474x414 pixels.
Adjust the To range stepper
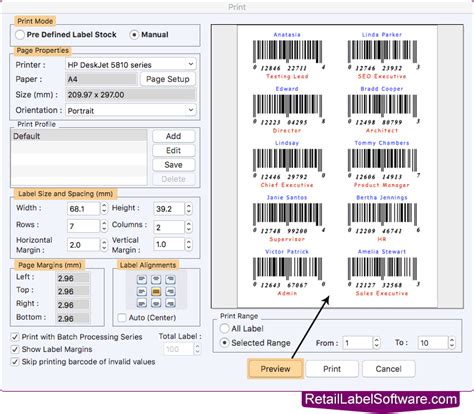pos(452,343)
